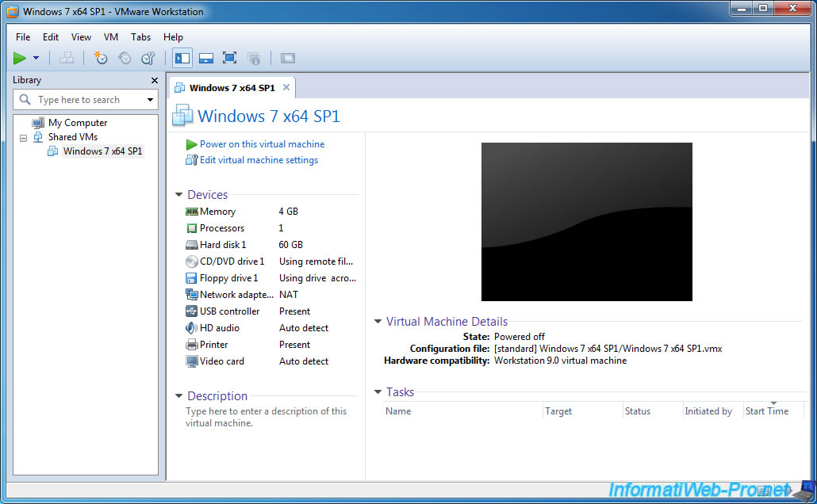The height and width of the screenshot is (504, 817).
Task: Open the Tabs menu
Action: click(140, 37)
